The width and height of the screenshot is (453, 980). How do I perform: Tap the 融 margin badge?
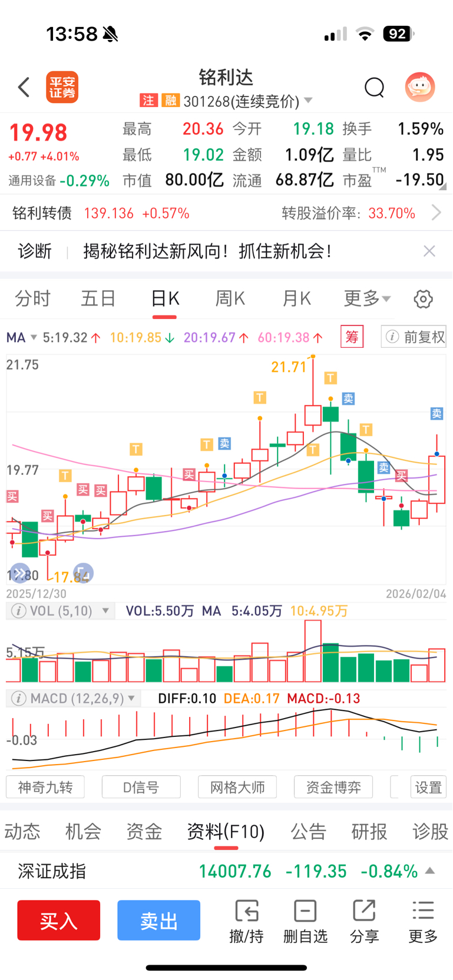(170, 101)
